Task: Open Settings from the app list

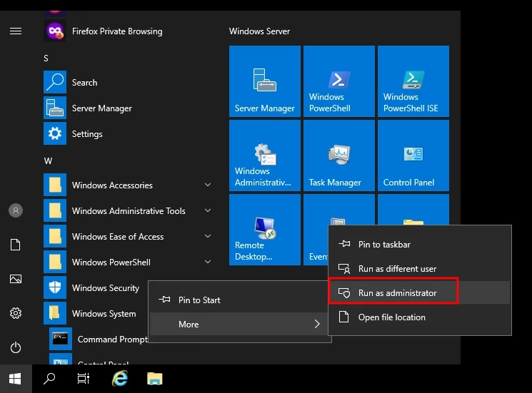Action: click(x=87, y=134)
